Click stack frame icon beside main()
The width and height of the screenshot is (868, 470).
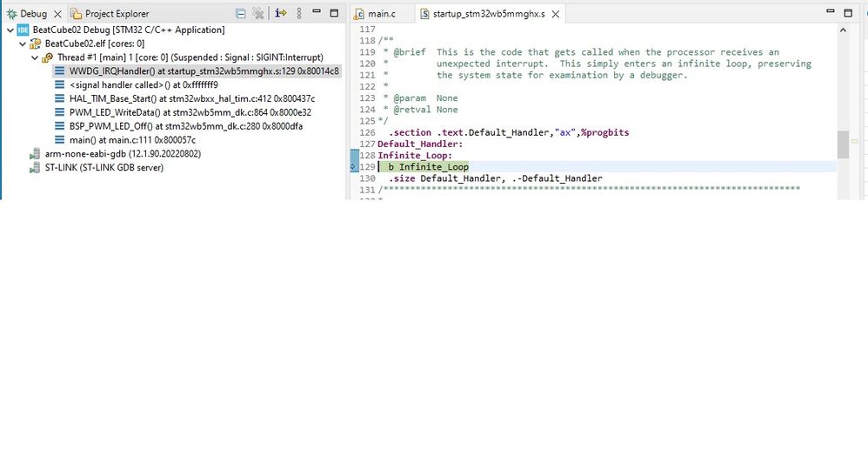(59, 140)
